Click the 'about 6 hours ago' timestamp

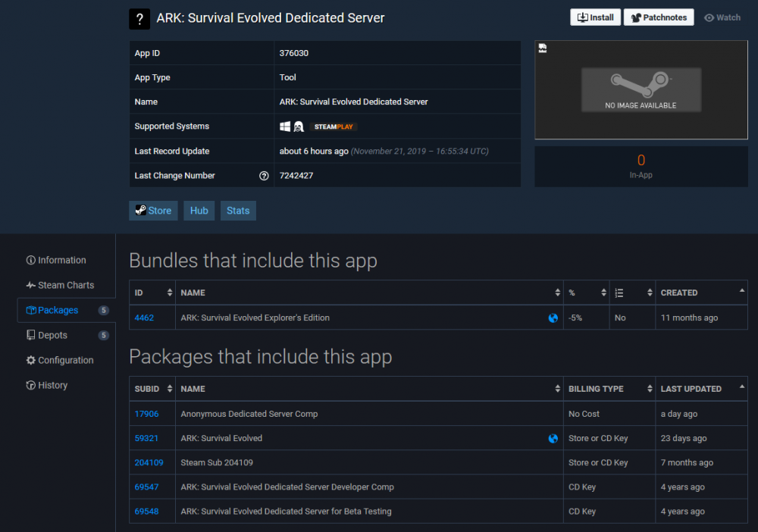[314, 152]
